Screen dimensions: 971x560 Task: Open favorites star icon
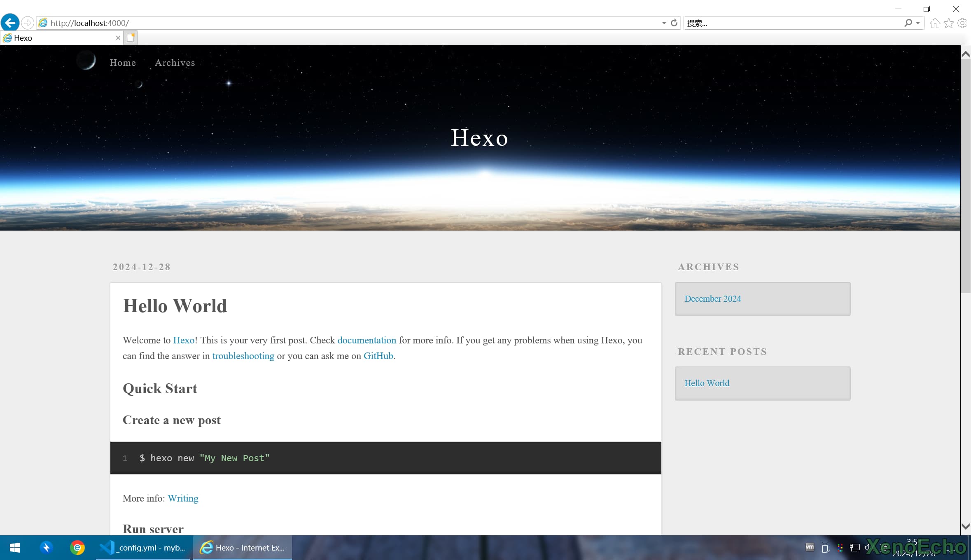pyautogui.click(x=949, y=23)
